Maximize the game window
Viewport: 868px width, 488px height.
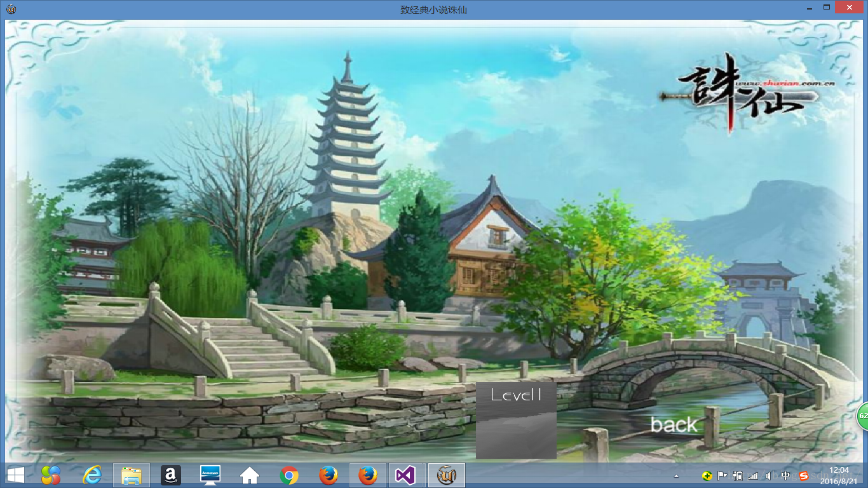(x=827, y=8)
